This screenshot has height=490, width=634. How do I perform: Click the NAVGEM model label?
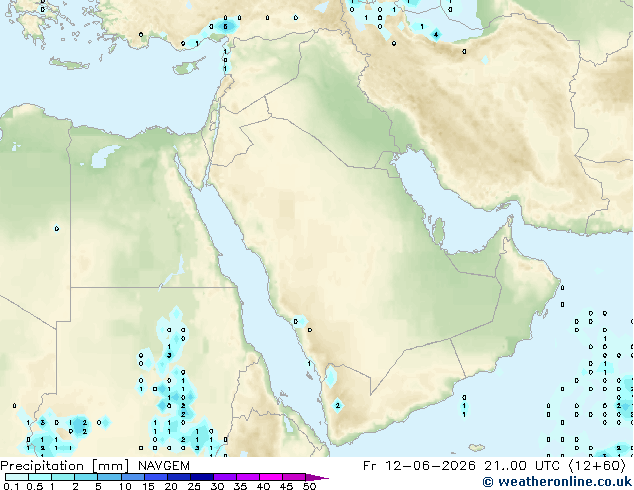pyautogui.click(x=164, y=466)
